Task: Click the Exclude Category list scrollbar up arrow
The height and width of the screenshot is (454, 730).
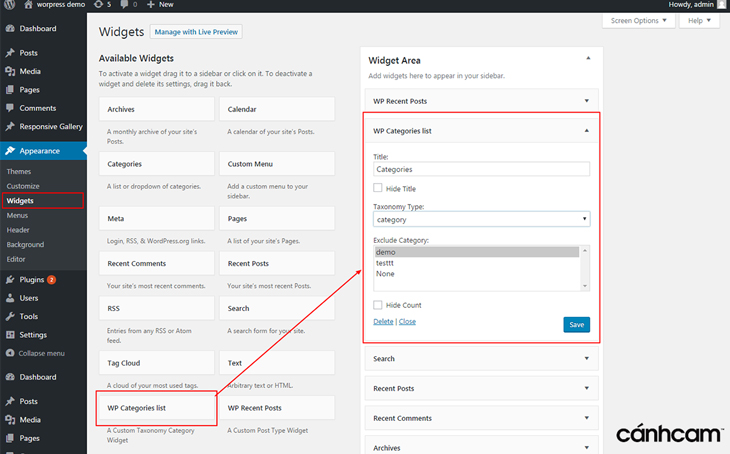Action: (585, 251)
